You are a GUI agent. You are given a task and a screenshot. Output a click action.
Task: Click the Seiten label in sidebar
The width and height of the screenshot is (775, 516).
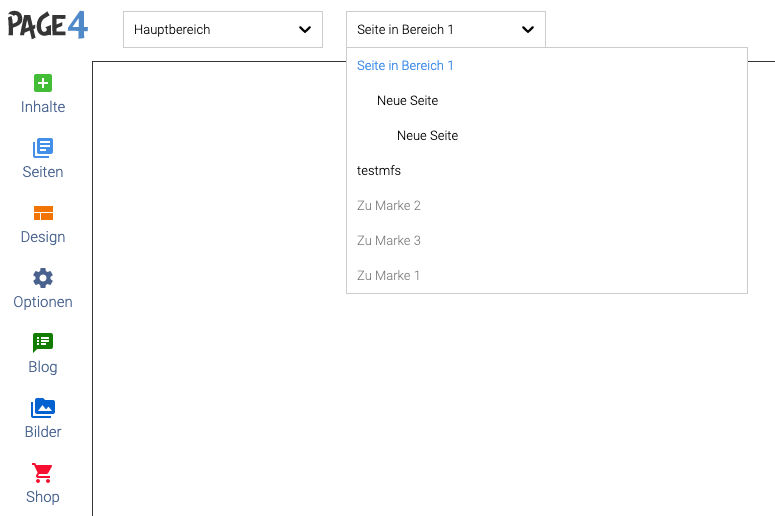click(x=43, y=172)
